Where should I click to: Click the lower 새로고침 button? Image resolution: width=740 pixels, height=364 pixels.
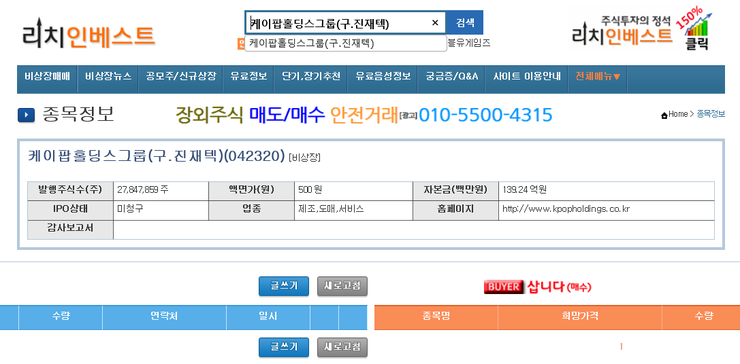click(342, 347)
